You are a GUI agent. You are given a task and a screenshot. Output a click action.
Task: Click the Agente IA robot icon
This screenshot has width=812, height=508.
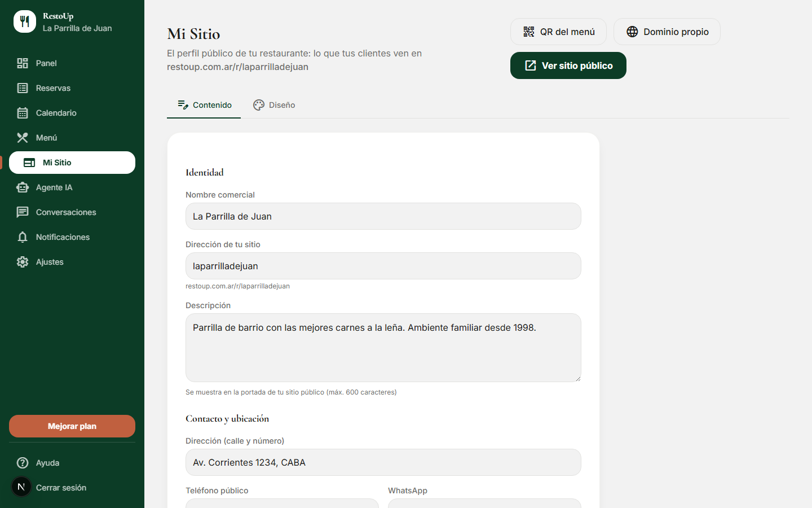tap(23, 187)
